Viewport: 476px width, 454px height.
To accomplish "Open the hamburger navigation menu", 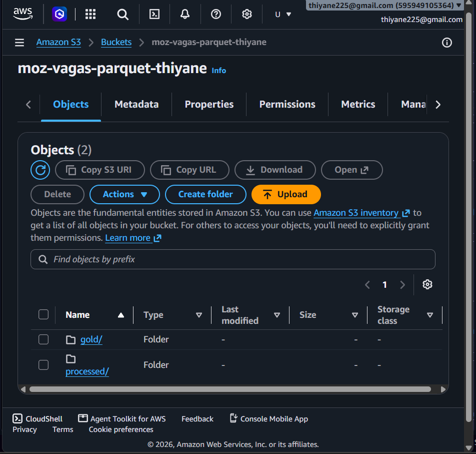I will (19, 43).
